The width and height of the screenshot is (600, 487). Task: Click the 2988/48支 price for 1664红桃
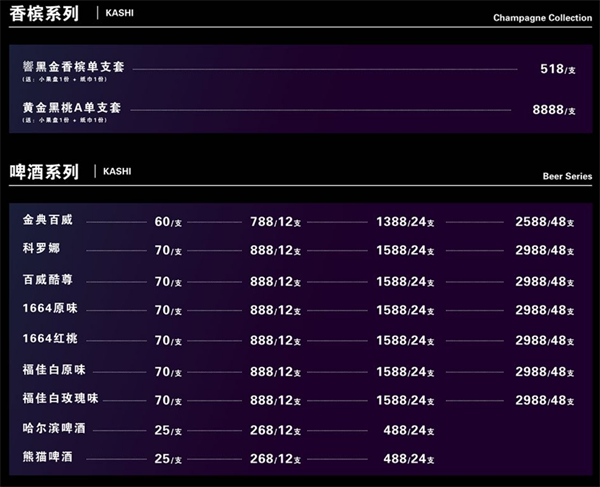coord(545,340)
